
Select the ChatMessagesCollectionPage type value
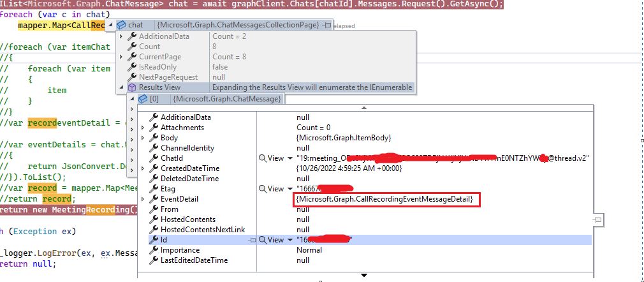tap(238, 25)
